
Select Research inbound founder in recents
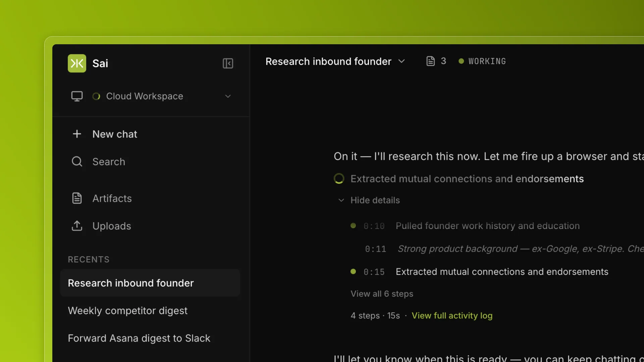pos(150,283)
